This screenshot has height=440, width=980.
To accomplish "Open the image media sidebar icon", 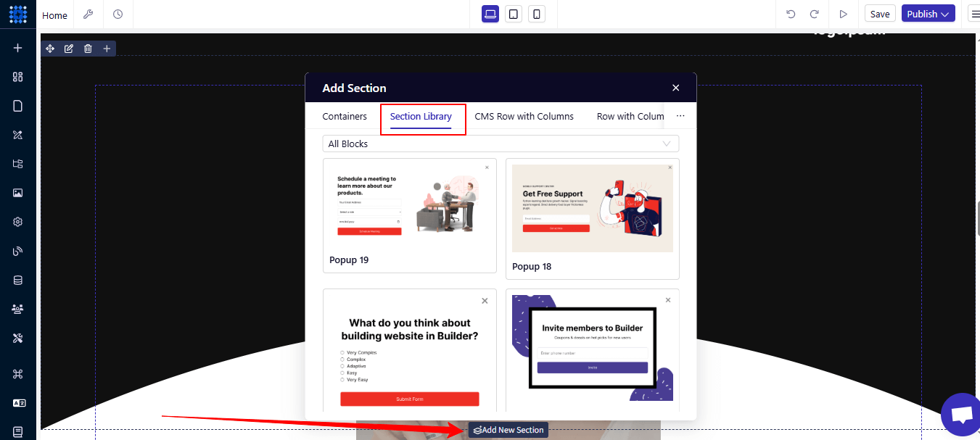I will [18, 193].
